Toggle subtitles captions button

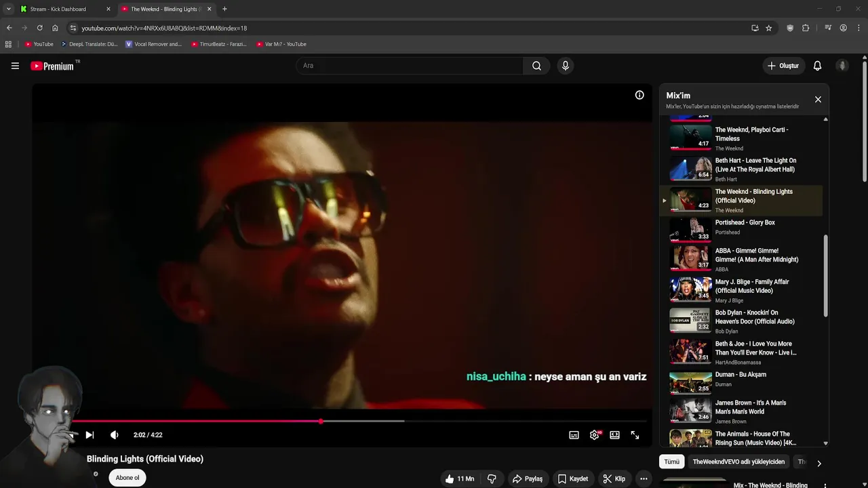(x=574, y=435)
